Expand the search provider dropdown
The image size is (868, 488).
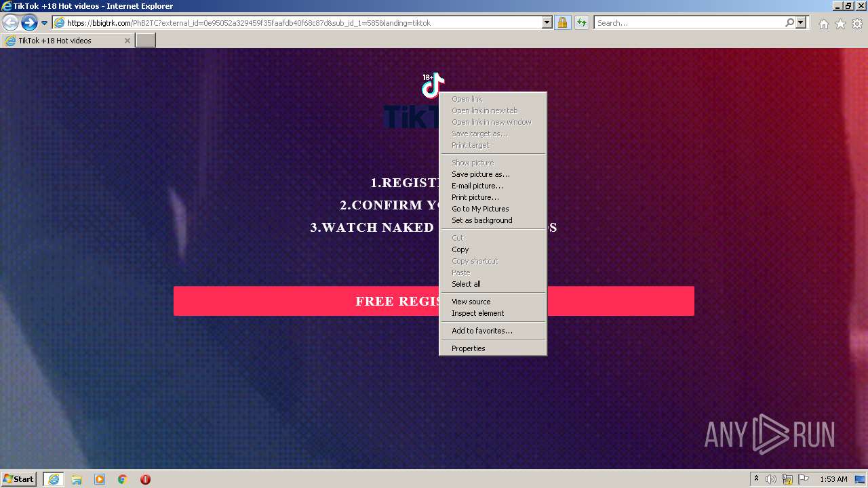802,23
